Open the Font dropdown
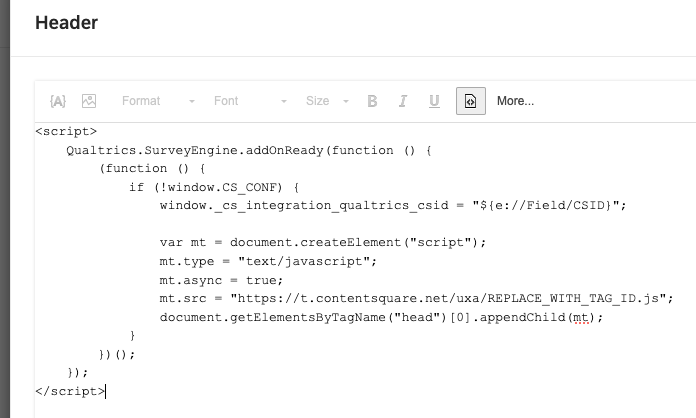 tap(250, 101)
